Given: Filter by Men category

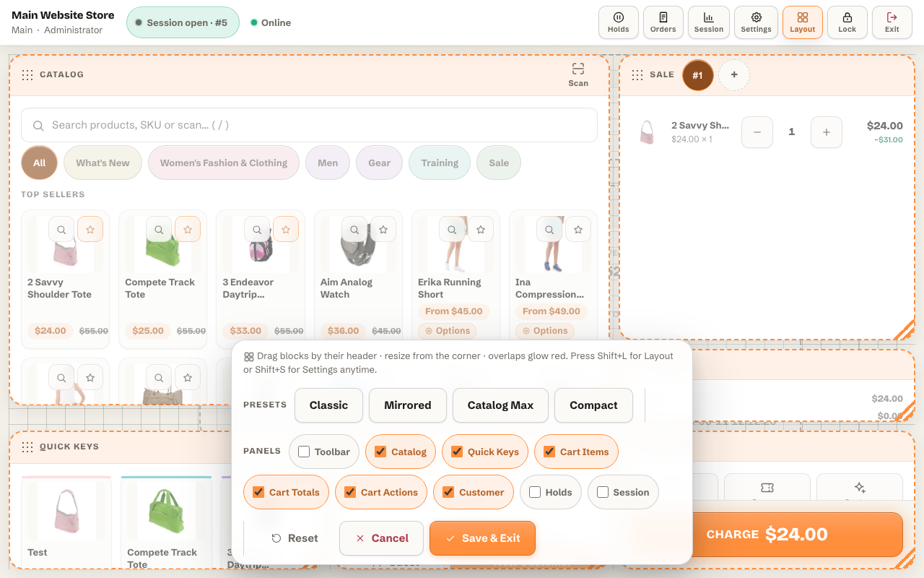Looking at the screenshot, I should tap(328, 163).
